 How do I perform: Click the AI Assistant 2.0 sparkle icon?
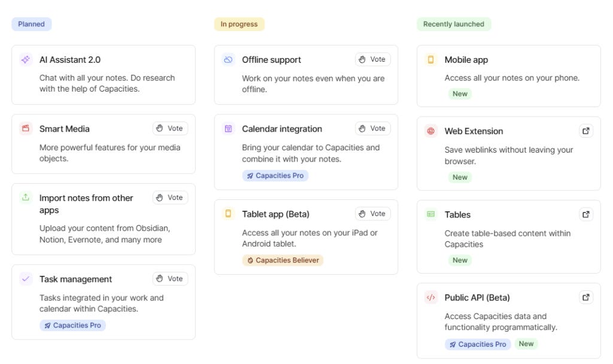(26, 60)
